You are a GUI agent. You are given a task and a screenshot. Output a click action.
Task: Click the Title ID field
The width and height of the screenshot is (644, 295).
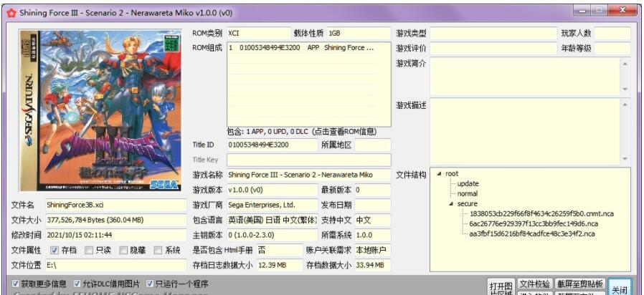pyautogui.click(x=273, y=145)
